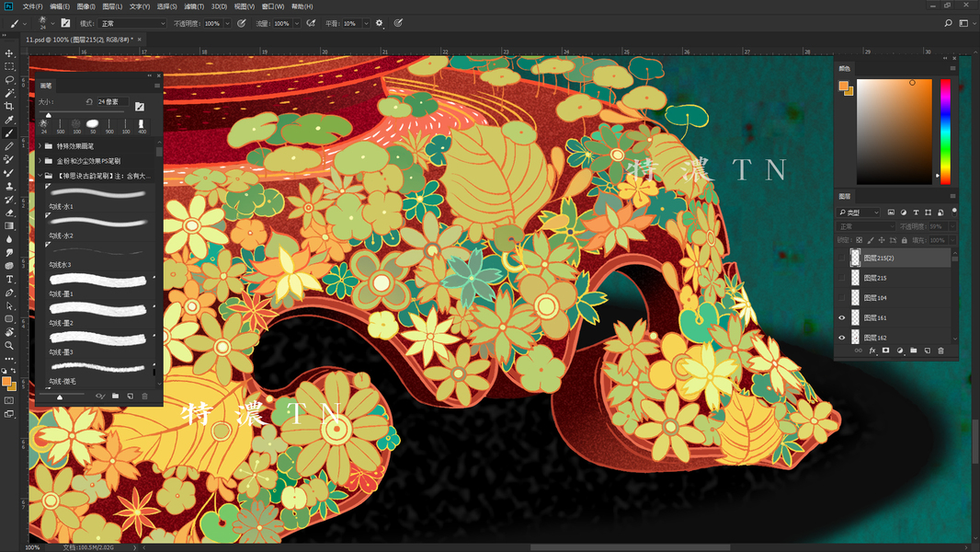Hide layer 图层162

841,338
